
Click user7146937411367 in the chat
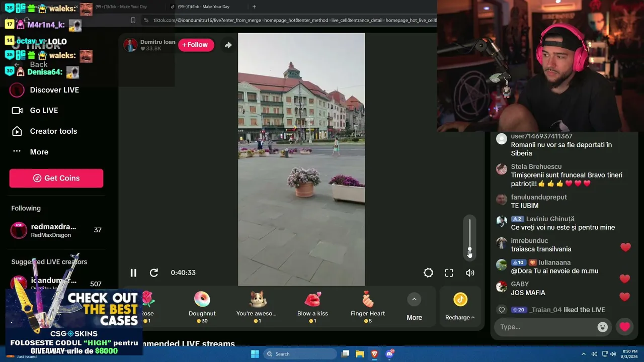pos(541,136)
